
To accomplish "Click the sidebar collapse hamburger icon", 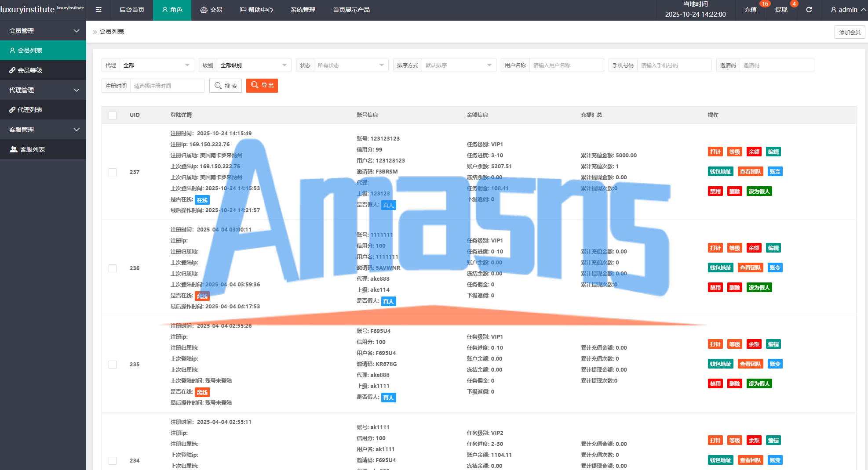I will [98, 10].
